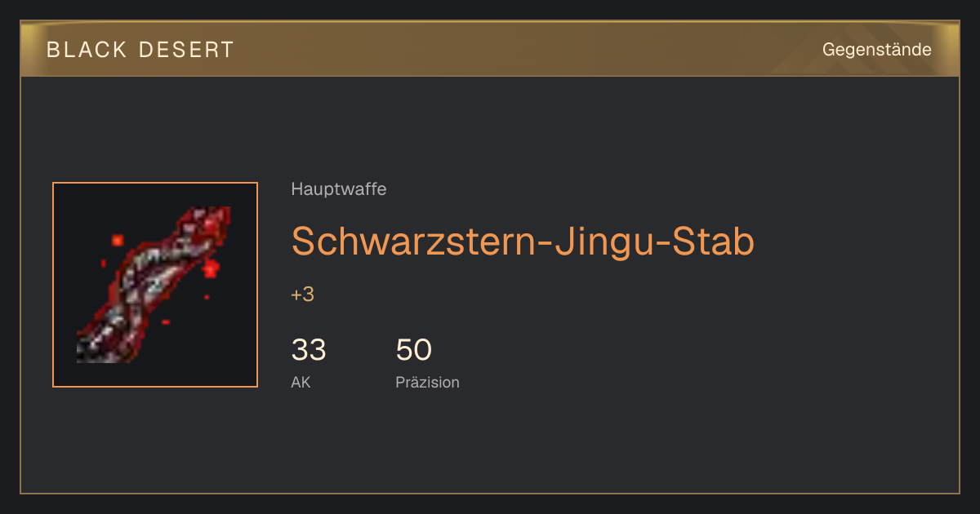The height and width of the screenshot is (514, 980).
Task: Click the small red spark at upper left of icon
Action: click(x=118, y=240)
